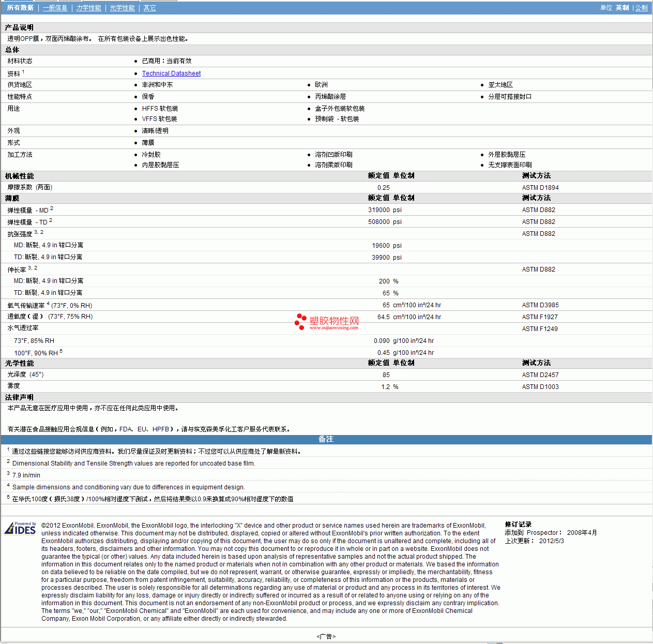Click the <广告> placeholder at bottom

tap(326, 636)
